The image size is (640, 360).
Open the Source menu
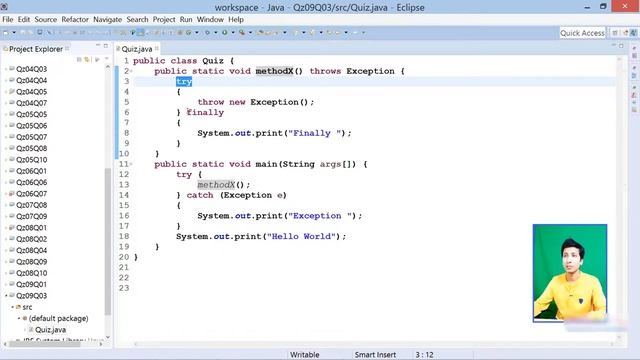click(x=46, y=19)
